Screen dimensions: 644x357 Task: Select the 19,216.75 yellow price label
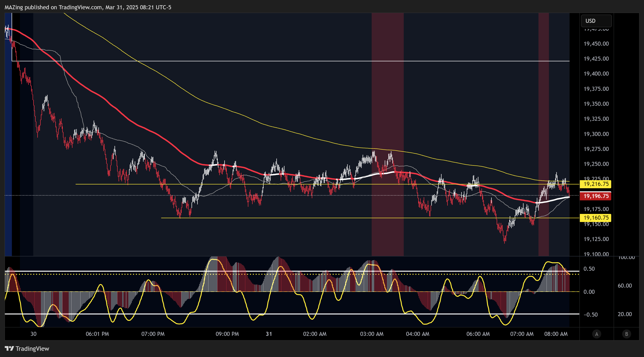tap(595, 184)
